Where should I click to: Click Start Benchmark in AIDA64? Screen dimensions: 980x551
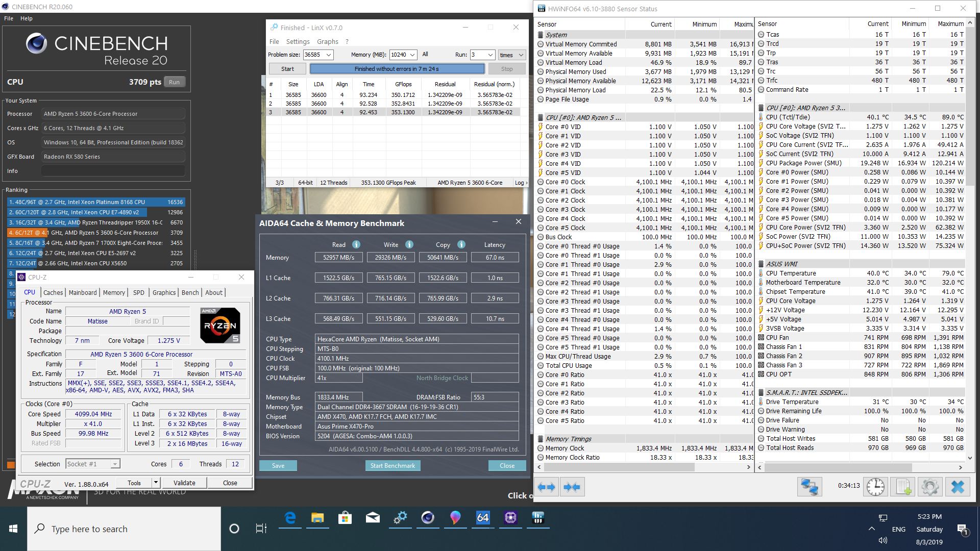[393, 465]
